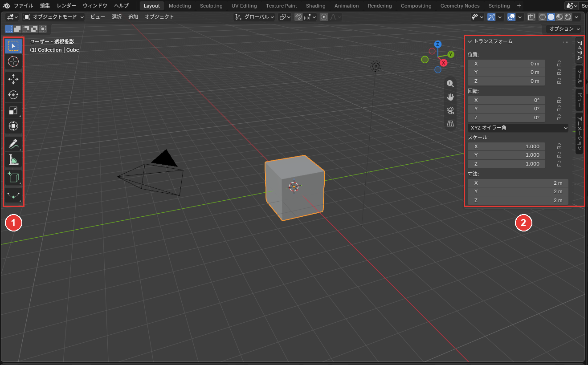Toggle snapping magnet icon
This screenshot has width=588, height=365.
pyautogui.click(x=298, y=17)
